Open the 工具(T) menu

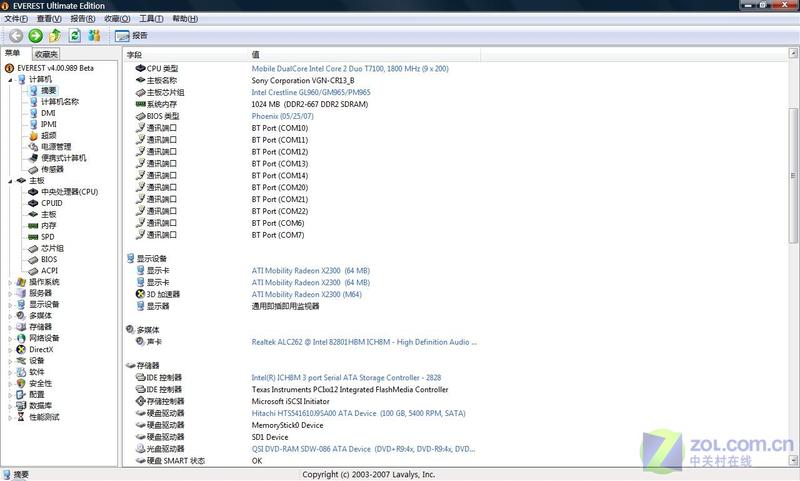tap(151, 19)
